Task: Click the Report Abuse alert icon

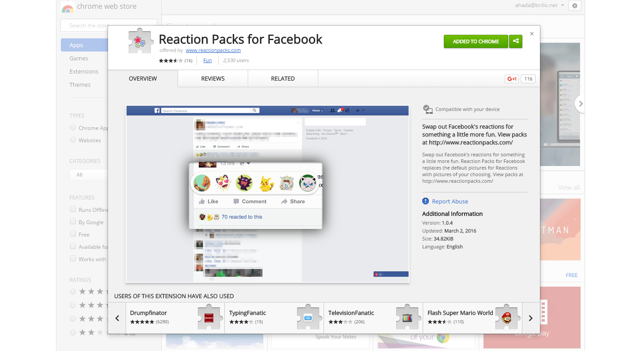Action: pyautogui.click(x=425, y=201)
